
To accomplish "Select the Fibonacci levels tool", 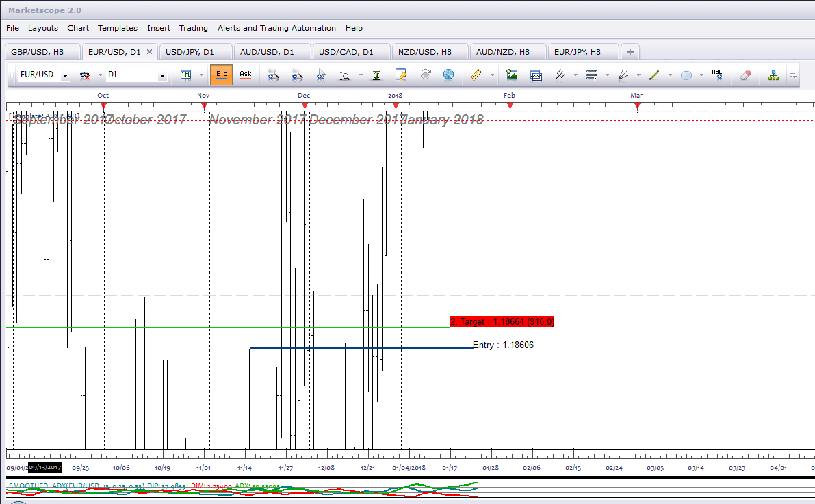I will 591,75.
